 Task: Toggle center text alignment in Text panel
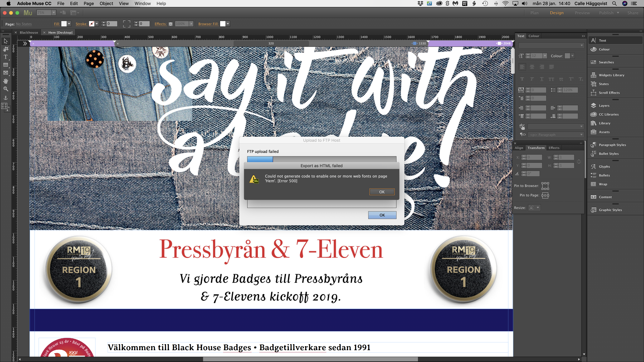point(532,67)
